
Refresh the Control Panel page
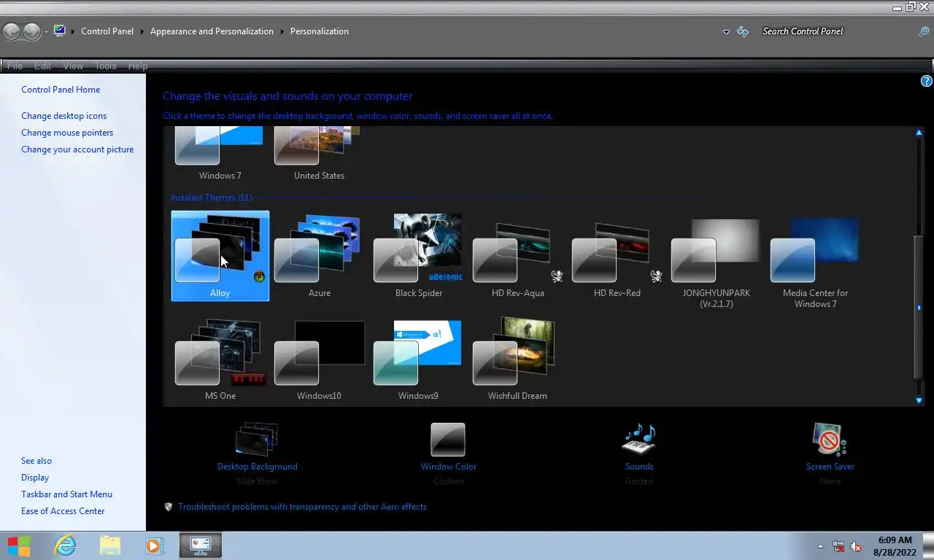[743, 31]
